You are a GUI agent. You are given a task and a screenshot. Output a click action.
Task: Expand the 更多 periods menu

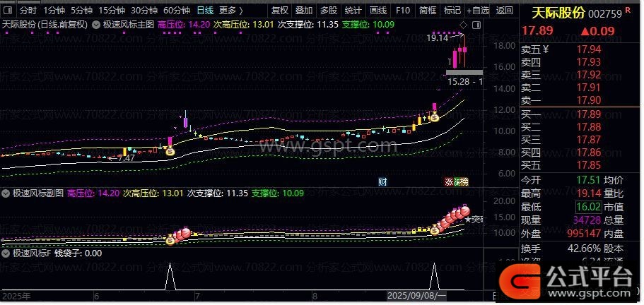pyautogui.click(x=230, y=11)
